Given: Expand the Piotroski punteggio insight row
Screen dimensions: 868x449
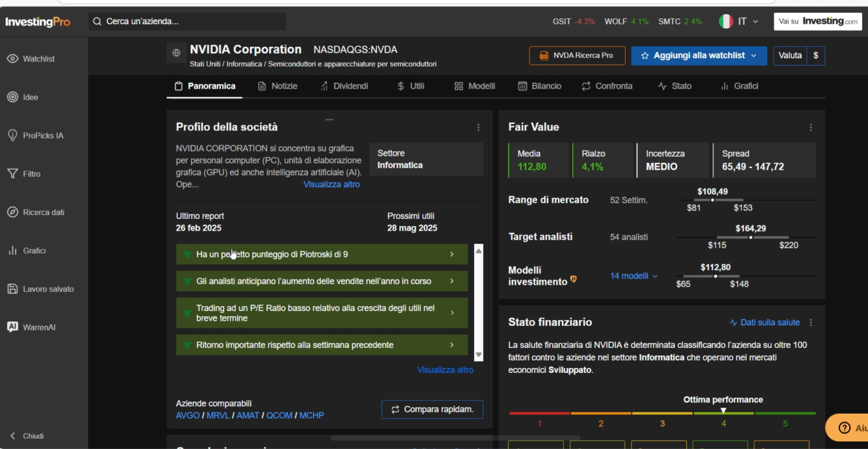Looking at the screenshot, I should [322, 254].
